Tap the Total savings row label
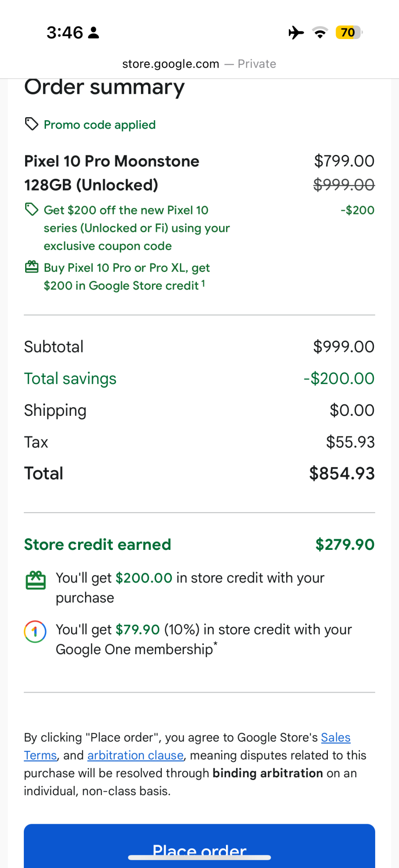 [70, 378]
